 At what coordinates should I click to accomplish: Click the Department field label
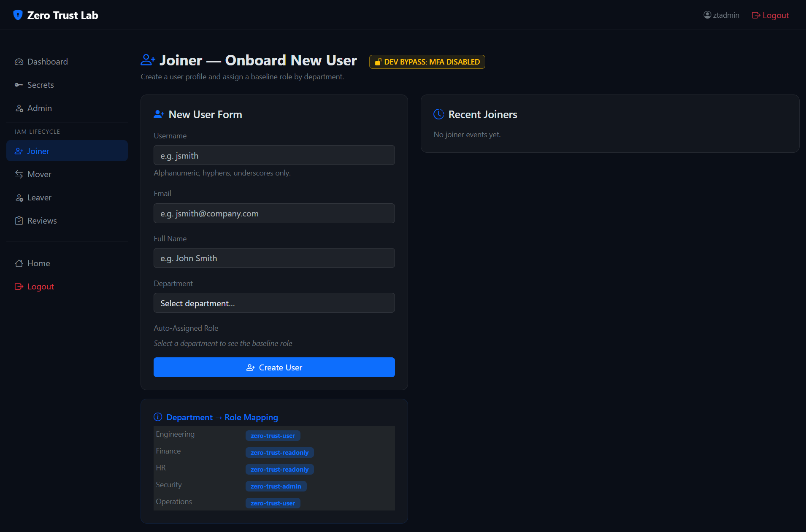click(173, 284)
